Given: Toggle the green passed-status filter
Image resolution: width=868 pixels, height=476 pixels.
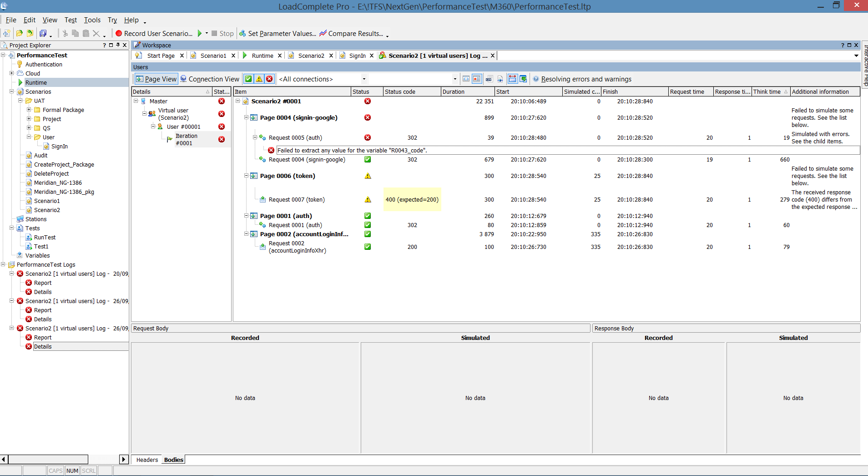Looking at the screenshot, I should click(x=248, y=79).
